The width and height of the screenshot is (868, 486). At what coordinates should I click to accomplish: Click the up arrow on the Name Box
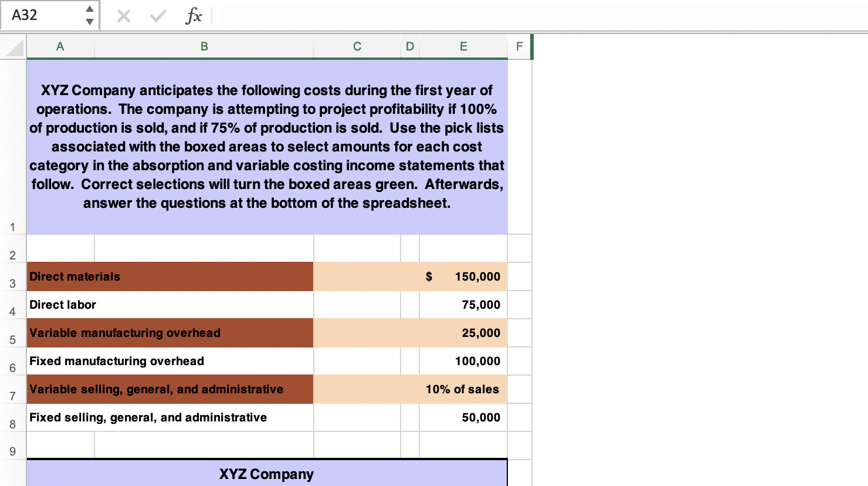pos(89,10)
